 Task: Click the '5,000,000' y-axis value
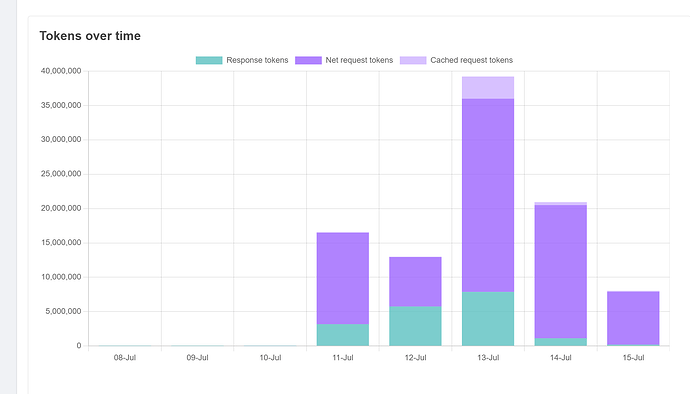pyautogui.click(x=63, y=311)
